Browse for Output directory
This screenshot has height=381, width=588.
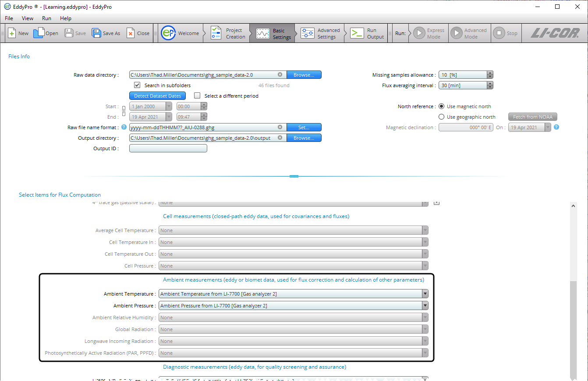click(x=304, y=138)
